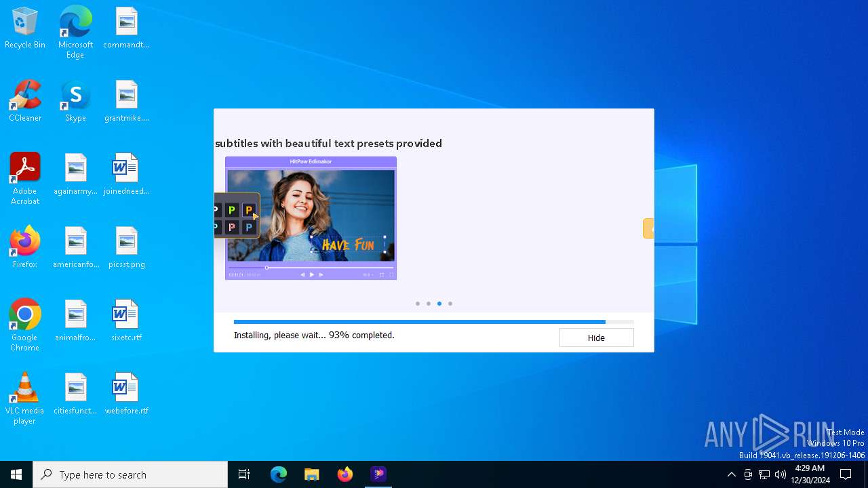Open the network status tray icon
The height and width of the screenshot is (488, 868).
764,474
